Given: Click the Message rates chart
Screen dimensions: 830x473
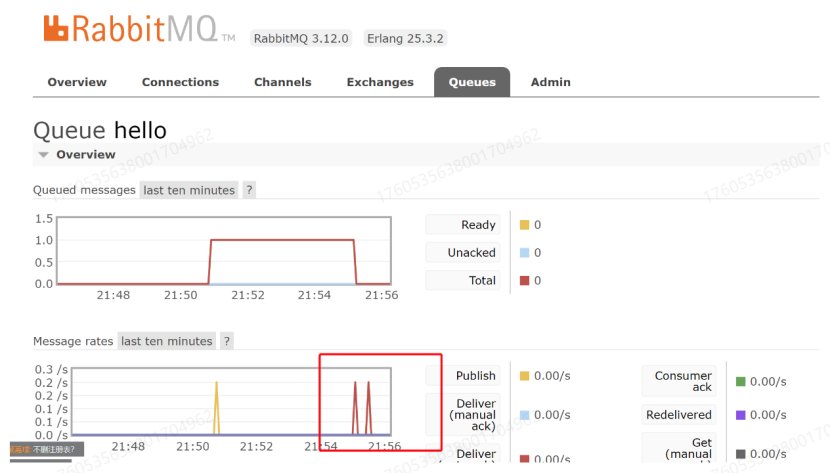Looking at the screenshot, I should [x=231, y=402].
